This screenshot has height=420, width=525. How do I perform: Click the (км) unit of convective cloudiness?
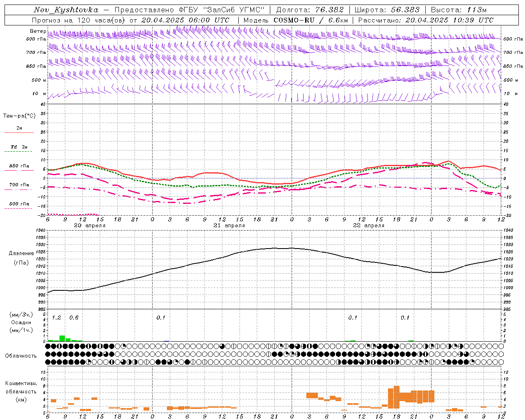pyautogui.click(x=21, y=399)
